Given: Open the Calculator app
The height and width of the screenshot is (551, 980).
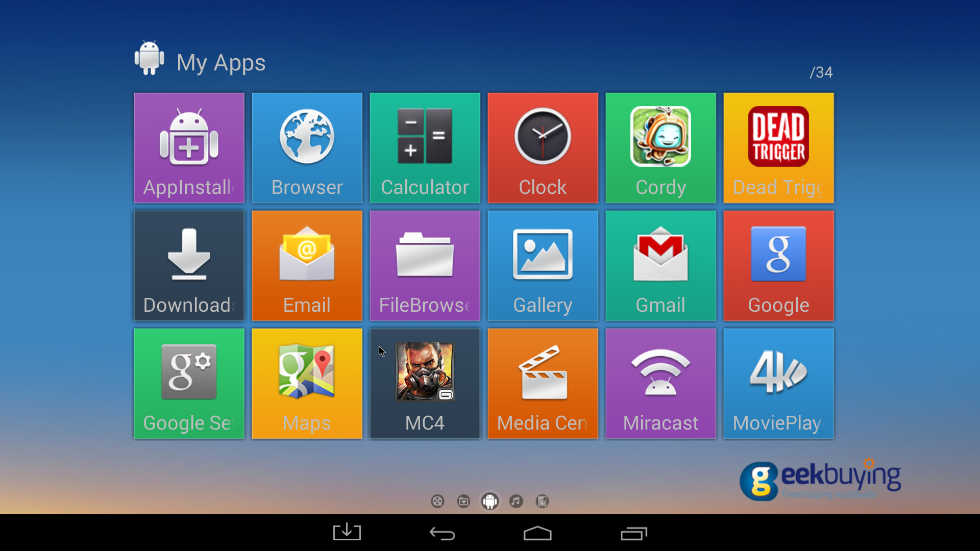Looking at the screenshot, I should click(x=425, y=146).
